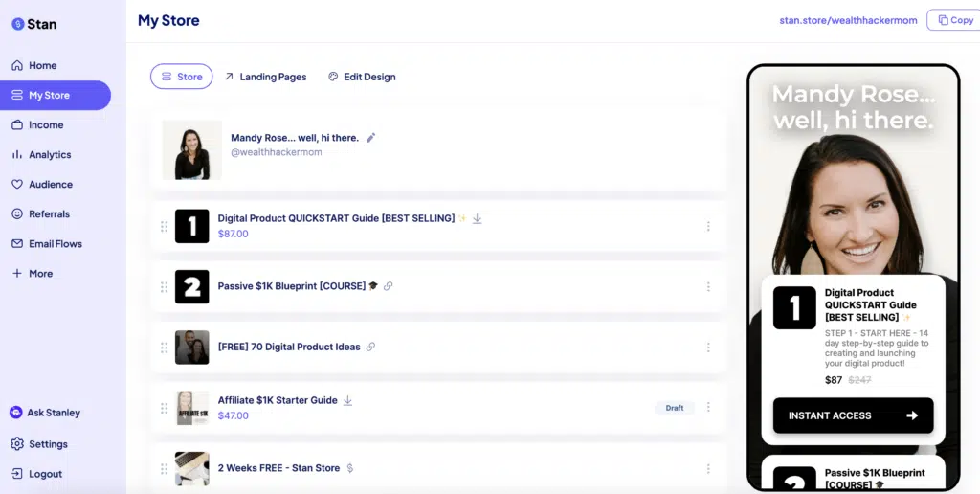Open three-dot menu for Affiliate $1K Starter Guide
The height and width of the screenshot is (494, 980).
point(708,408)
